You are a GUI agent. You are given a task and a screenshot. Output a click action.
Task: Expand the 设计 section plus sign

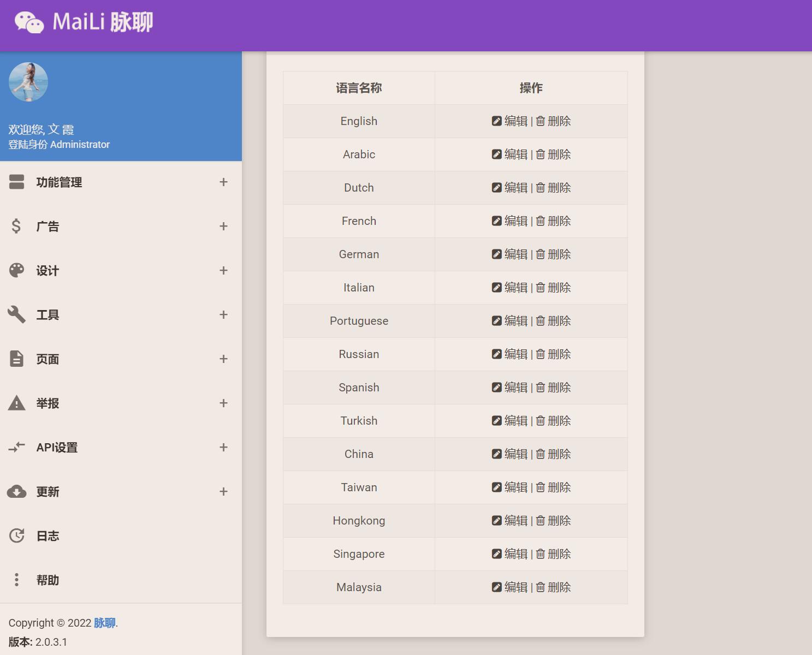point(223,271)
